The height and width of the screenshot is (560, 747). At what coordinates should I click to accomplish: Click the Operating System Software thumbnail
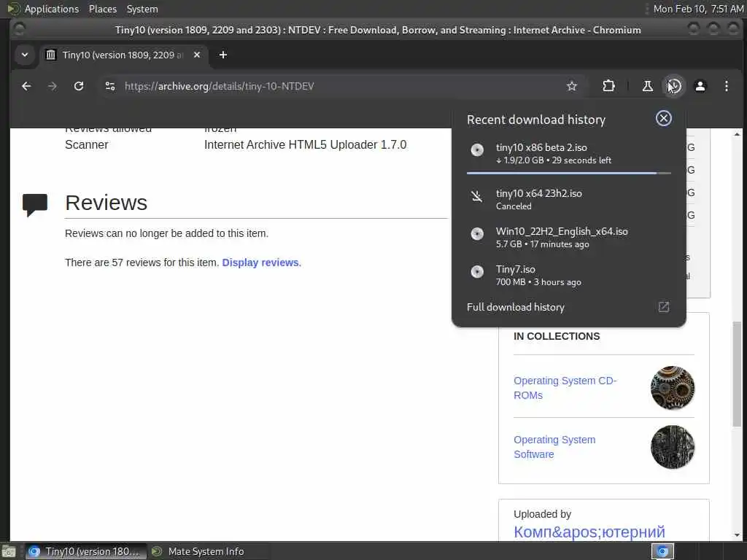[x=672, y=447]
